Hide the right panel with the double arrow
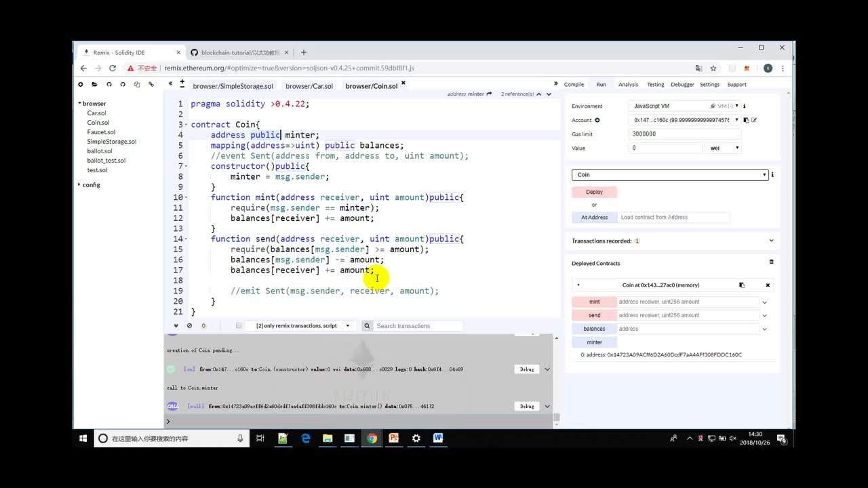The width and height of the screenshot is (868, 488). tap(556, 84)
